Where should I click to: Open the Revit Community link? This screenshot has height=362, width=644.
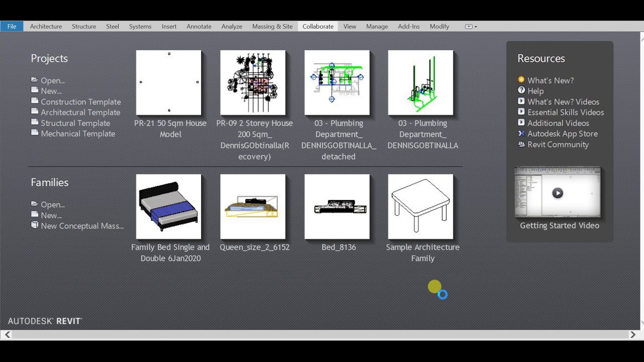(x=558, y=144)
